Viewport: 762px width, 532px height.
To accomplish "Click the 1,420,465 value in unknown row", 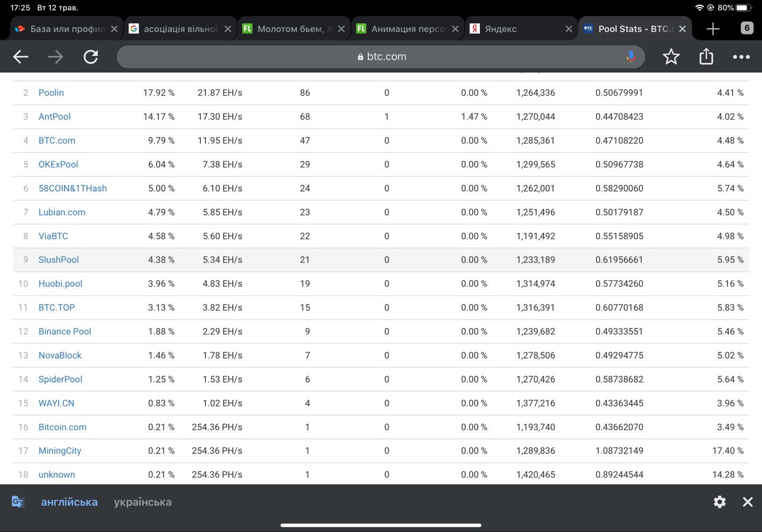I will point(536,474).
